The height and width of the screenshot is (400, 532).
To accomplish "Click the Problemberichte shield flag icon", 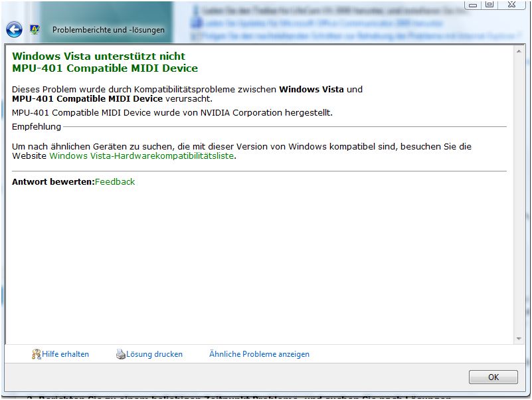I will tap(35, 30).
